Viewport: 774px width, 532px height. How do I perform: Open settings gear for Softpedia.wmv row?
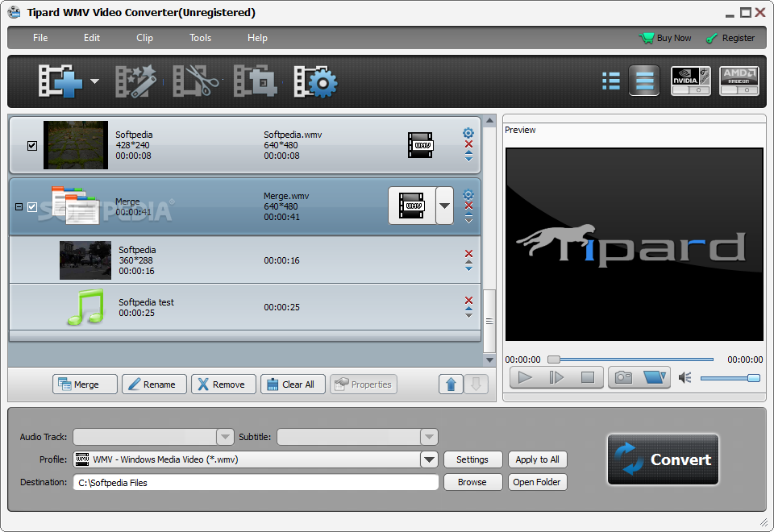pos(468,133)
